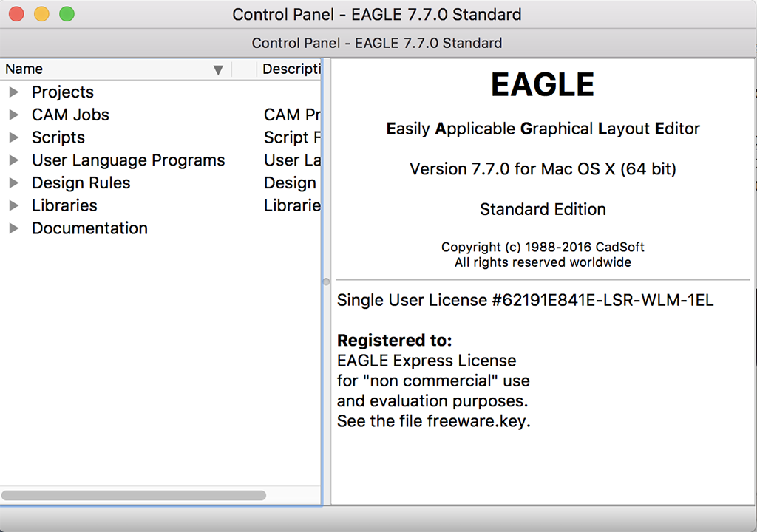Expand the Projects tree node
This screenshot has height=532, width=757.
tap(14, 92)
